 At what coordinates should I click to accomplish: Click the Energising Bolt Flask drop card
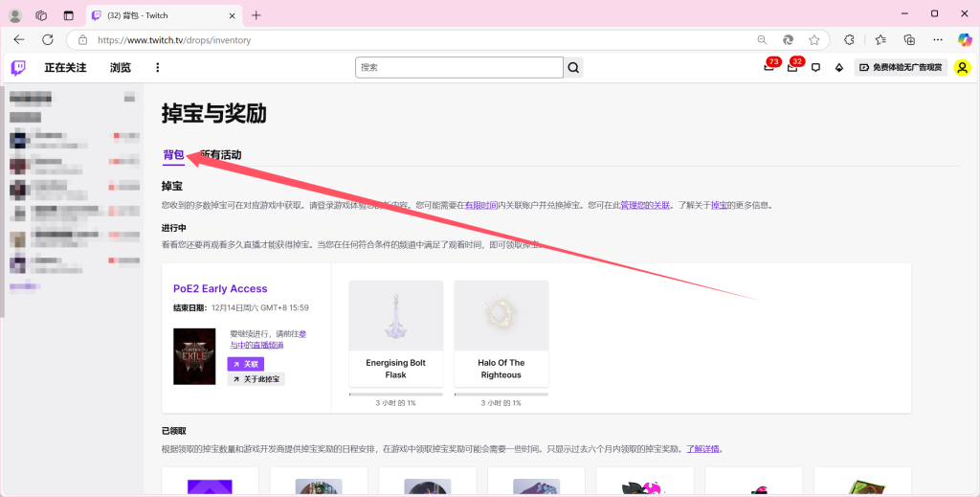coord(395,334)
